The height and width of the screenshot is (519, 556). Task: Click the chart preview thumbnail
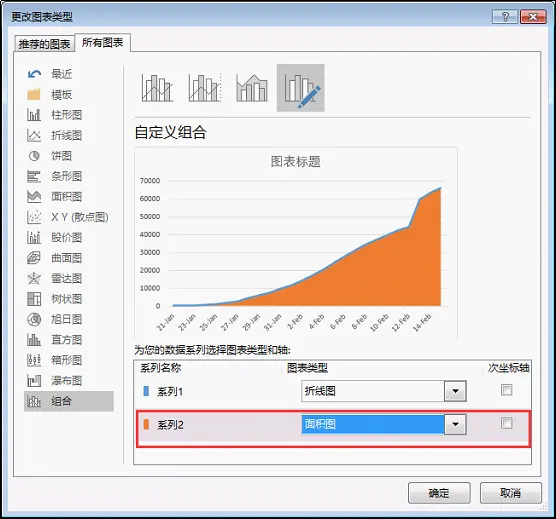click(296, 244)
